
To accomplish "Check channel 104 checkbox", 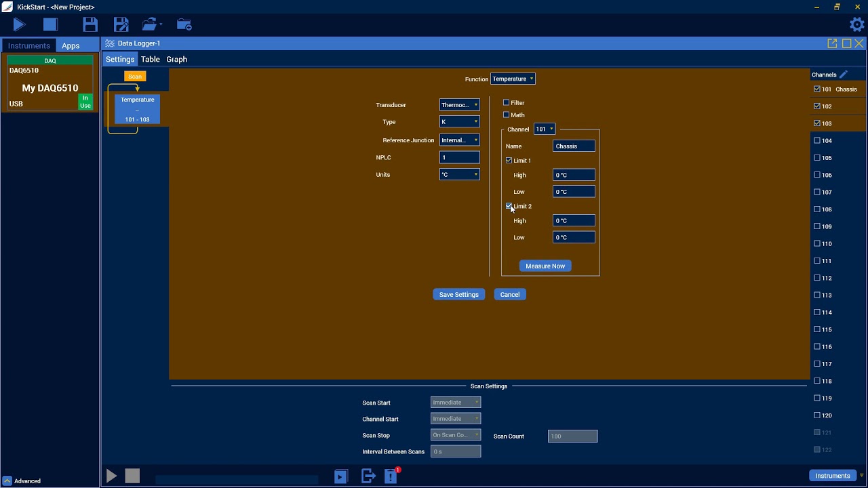I will click(817, 140).
